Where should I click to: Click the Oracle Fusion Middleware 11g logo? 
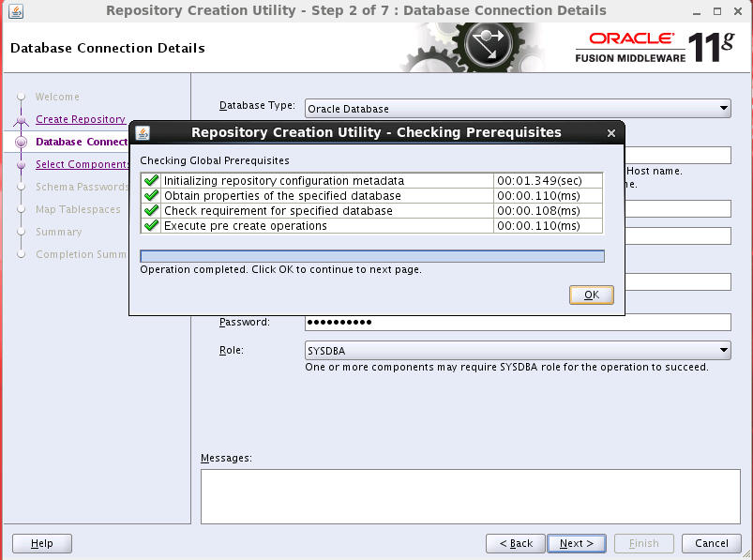coord(655,47)
